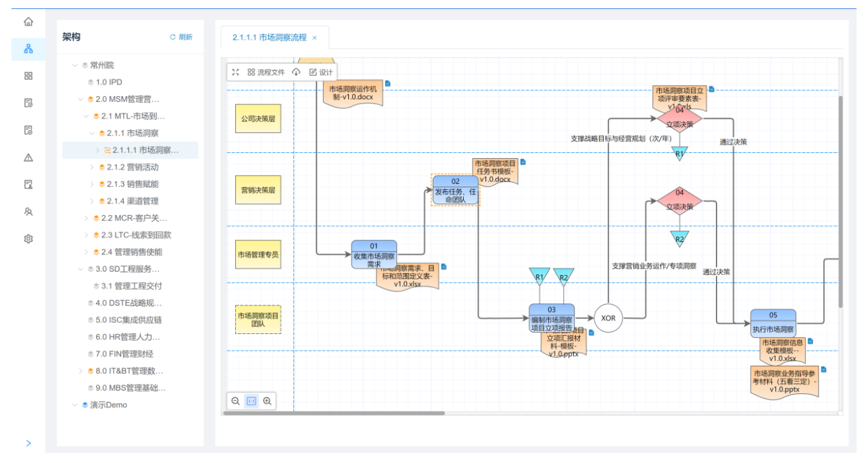The image size is (868, 463).
Task: Click the cloud download icon
Action: tap(296, 72)
